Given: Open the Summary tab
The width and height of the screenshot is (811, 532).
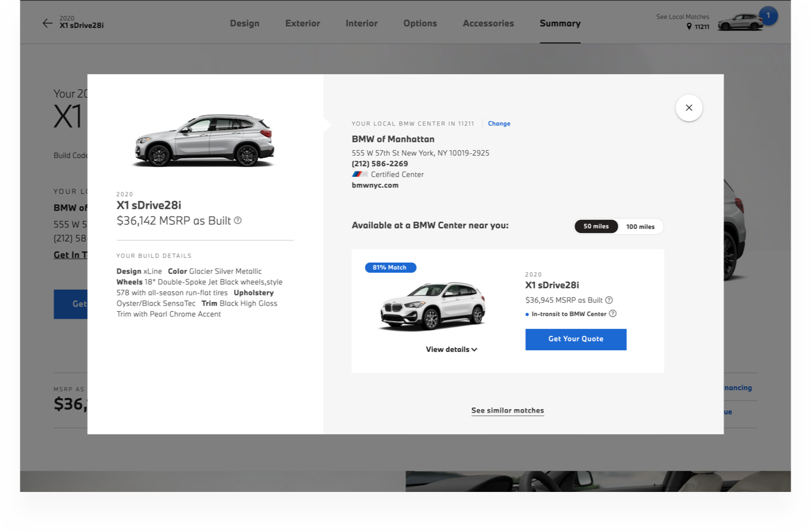Looking at the screenshot, I should [560, 24].
